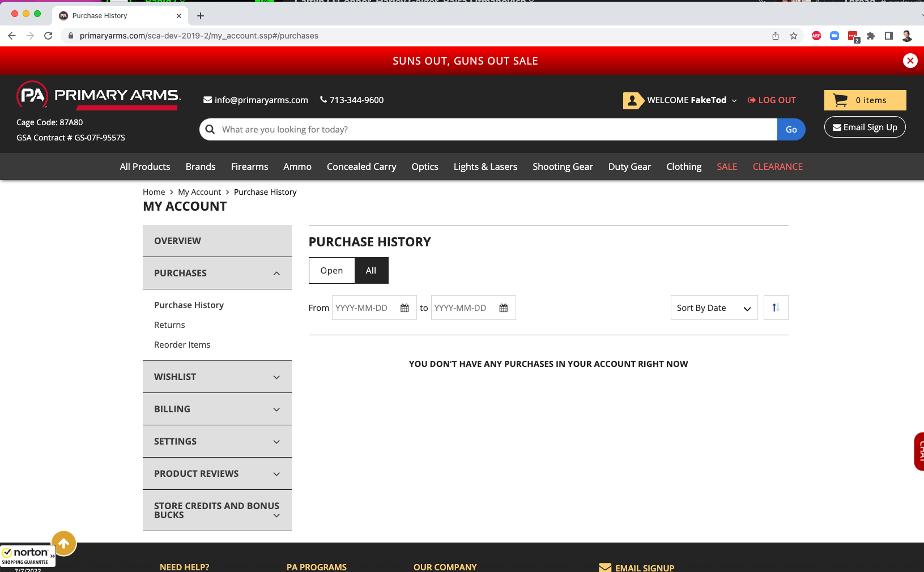
Task: Click into the product search field
Action: coord(493,130)
